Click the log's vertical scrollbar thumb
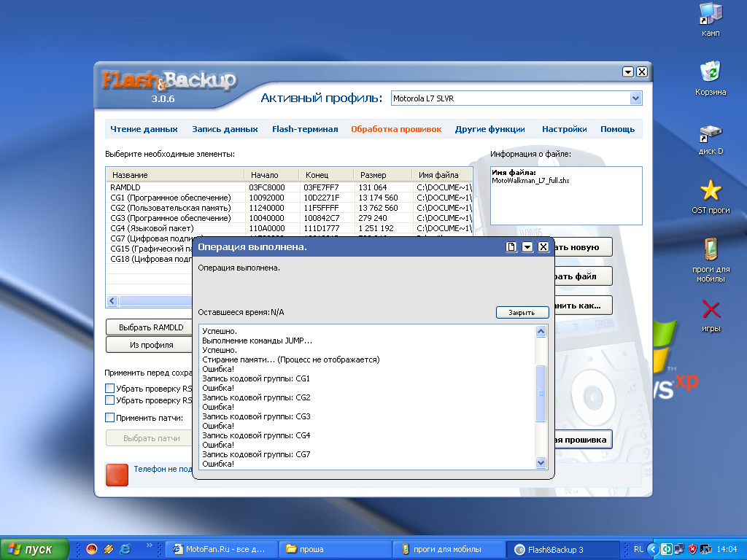 (x=541, y=393)
